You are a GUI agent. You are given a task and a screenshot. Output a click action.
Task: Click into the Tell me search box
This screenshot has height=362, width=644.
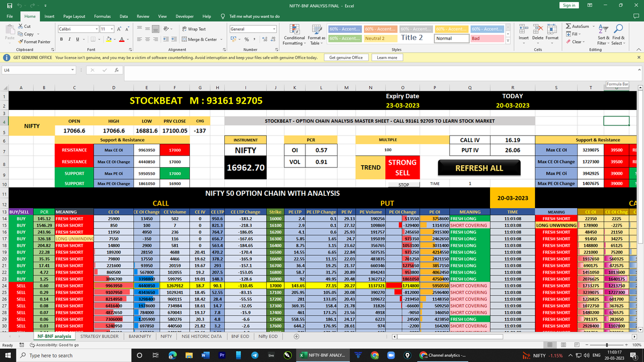click(253, 17)
